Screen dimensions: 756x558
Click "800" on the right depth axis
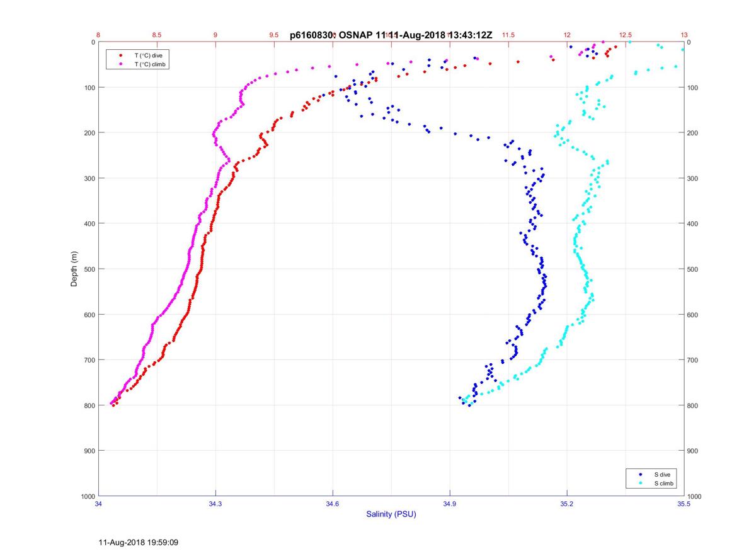693,405
